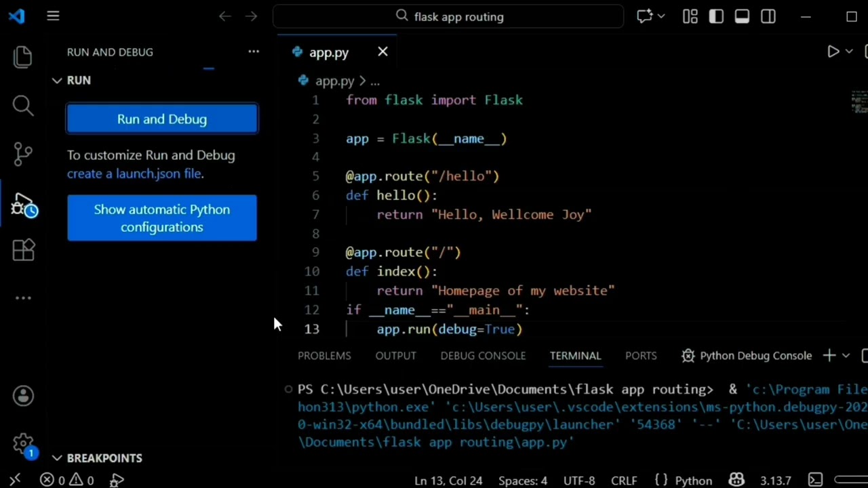Toggle the bottom Panel visibility

click(742, 16)
